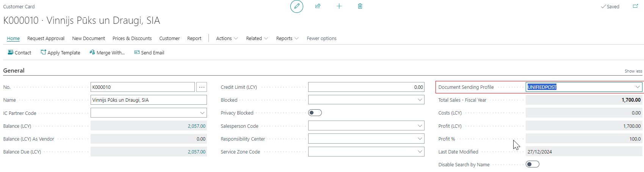Click the trash delete icon

(x=360, y=6)
